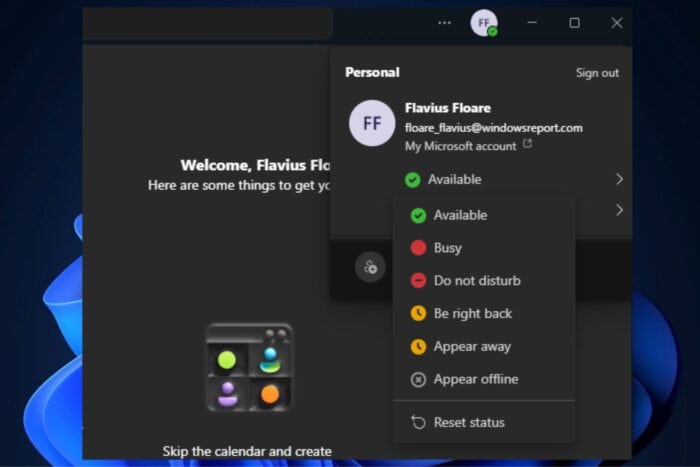
Task: Click the floare_flavius@windowsreport.com email text
Action: pos(493,128)
